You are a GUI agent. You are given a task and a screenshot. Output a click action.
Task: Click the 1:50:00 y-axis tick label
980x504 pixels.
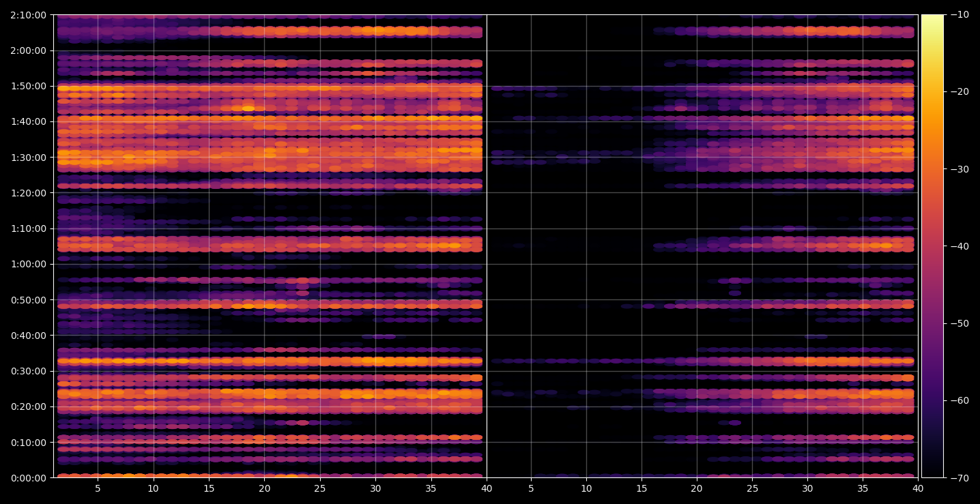(28, 86)
